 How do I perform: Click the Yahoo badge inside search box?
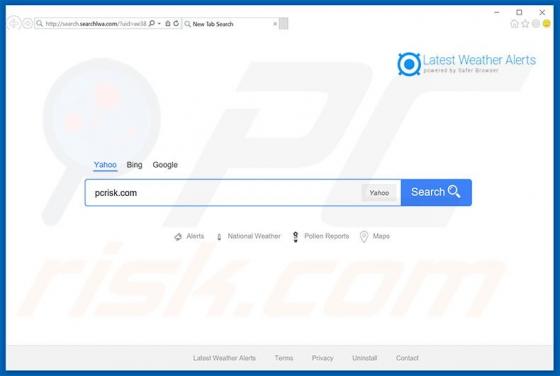pyautogui.click(x=379, y=193)
